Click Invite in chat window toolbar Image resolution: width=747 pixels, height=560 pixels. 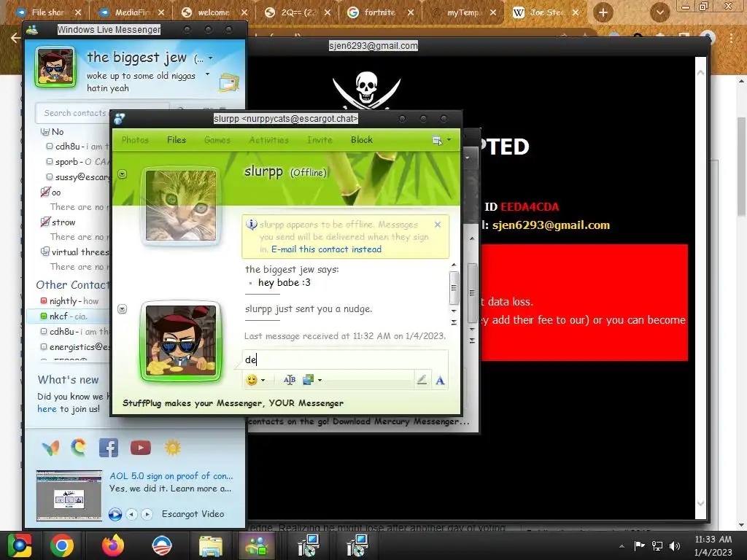click(320, 140)
